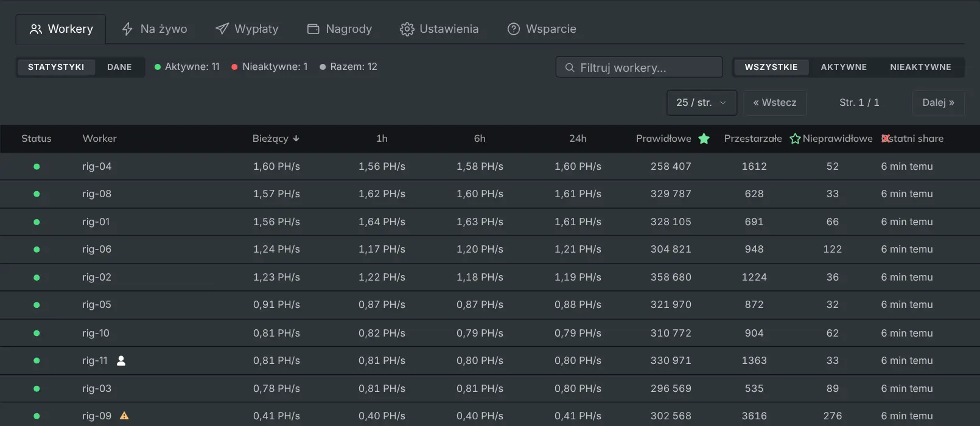Click the green status dot for rig-04
This screenshot has height=426, width=980.
click(37, 167)
